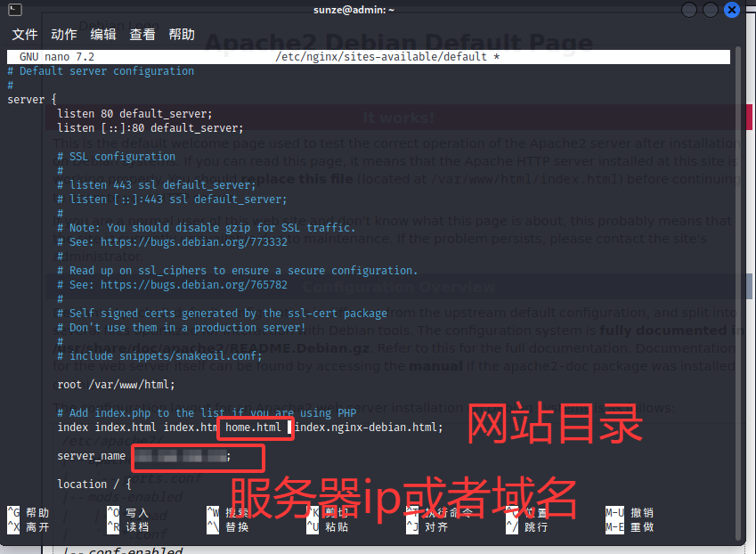Click the '# SSL configuration' comment
The image size is (756, 554).
coord(116,157)
